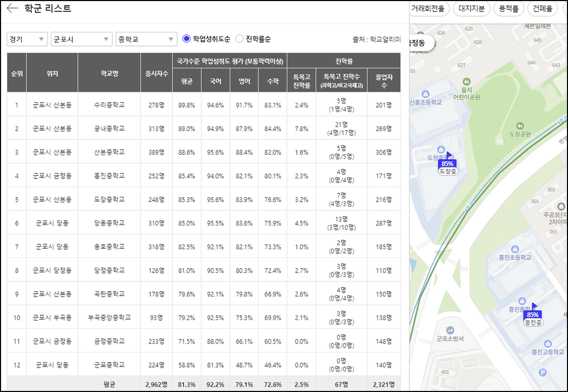The width and height of the screenshot is (568, 392).
Task: Click the 89.8% average for 수리중학교
Action: click(187, 105)
